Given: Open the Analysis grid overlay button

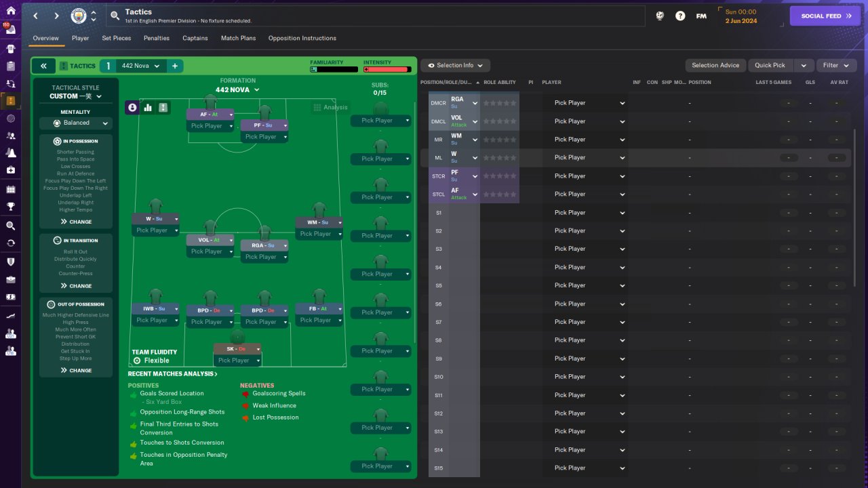Looking at the screenshot, I should [330, 107].
